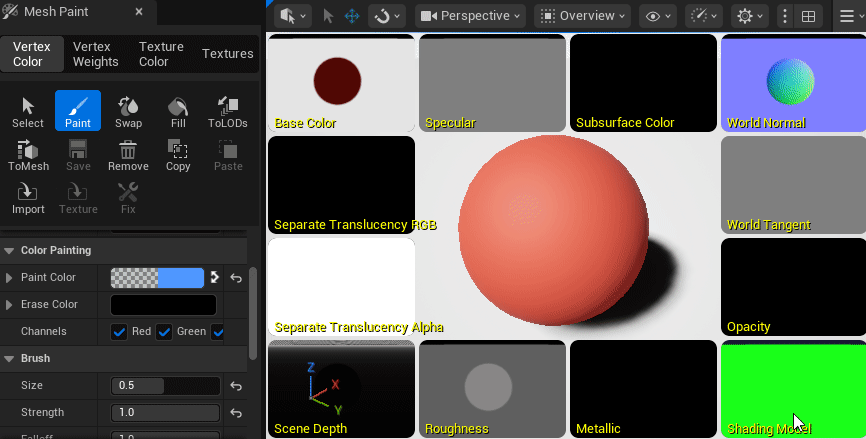The height and width of the screenshot is (439, 866).
Task: Open the selection mode dropdown
Action: (x=293, y=16)
